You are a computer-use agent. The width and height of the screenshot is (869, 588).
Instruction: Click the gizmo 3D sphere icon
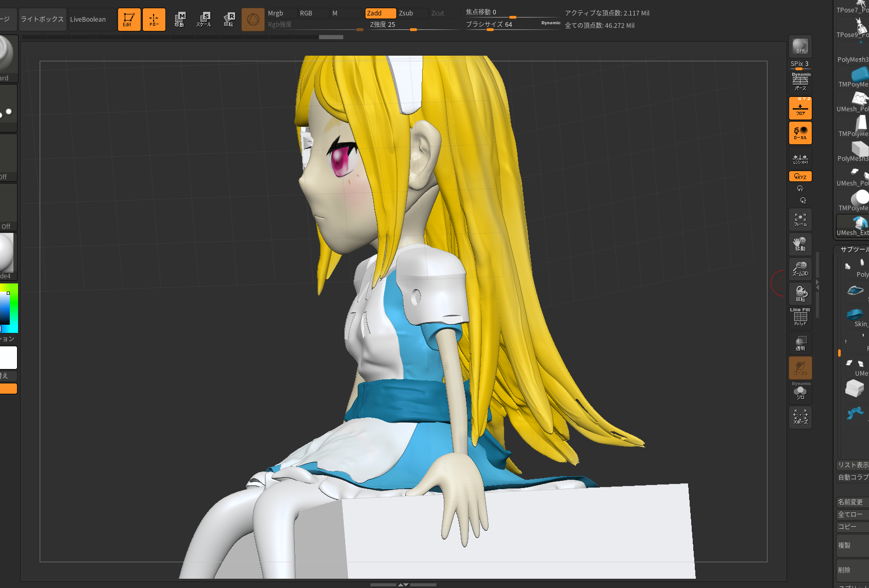pos(253,20)
